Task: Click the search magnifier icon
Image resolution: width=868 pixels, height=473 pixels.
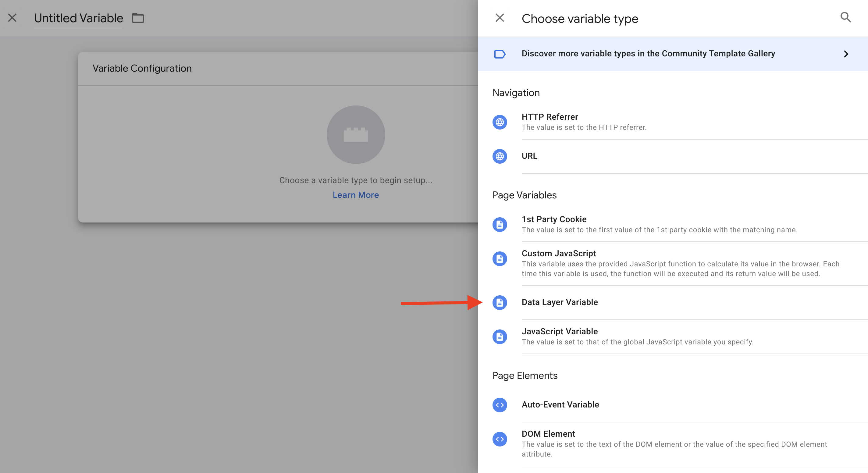Action: [x=845, y=17]
